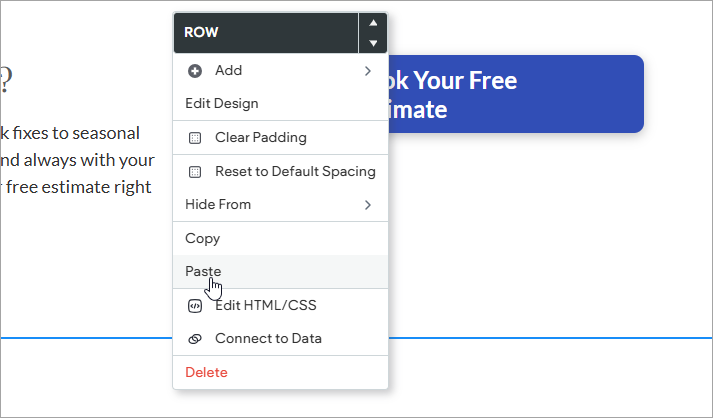Choose the Reset to Default Spacing text

[x=295, y=172]
